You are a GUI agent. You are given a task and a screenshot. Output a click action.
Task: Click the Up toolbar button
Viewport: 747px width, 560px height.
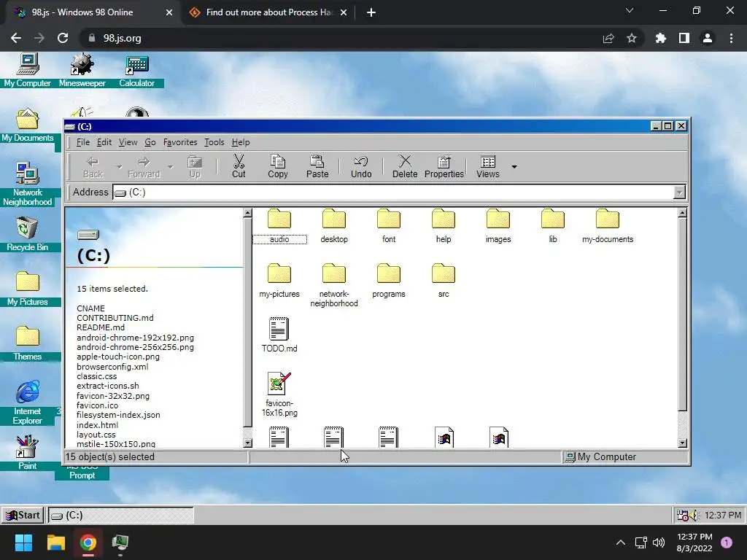tap(195, 166)
